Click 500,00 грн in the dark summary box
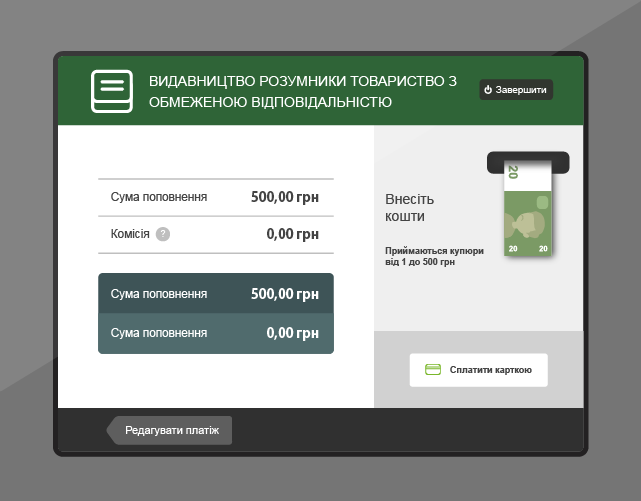 click(x=285, y=294)
